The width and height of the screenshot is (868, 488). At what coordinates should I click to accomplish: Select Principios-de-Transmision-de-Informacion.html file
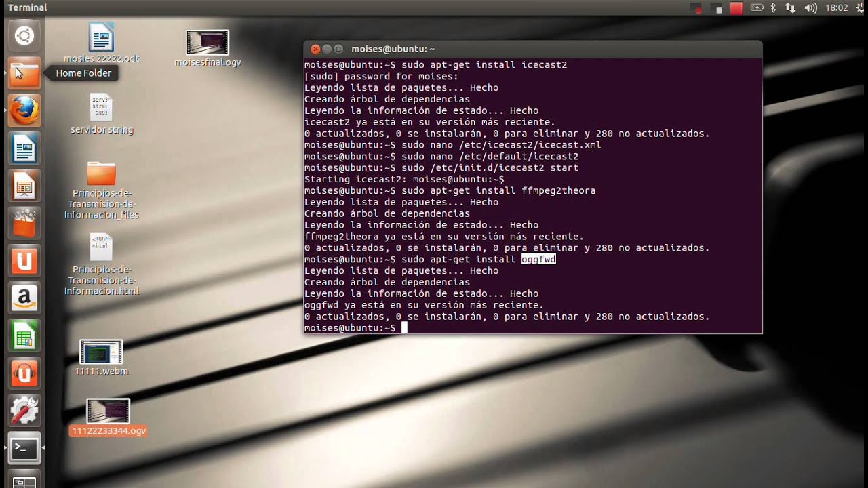[102, 265]
